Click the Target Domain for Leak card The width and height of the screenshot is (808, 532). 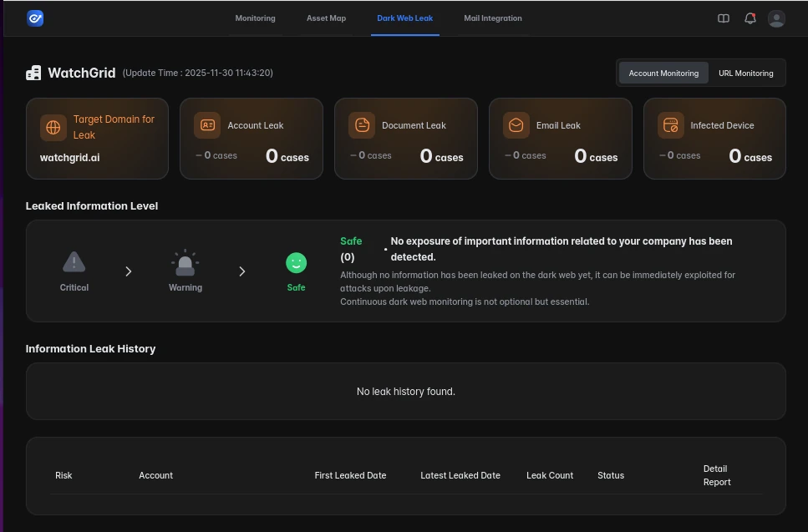click(98, 139)
